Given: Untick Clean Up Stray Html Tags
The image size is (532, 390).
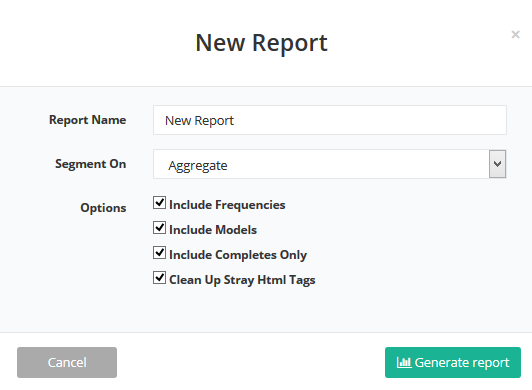Looking at the screenshot, I should click(x=159, y=278).
